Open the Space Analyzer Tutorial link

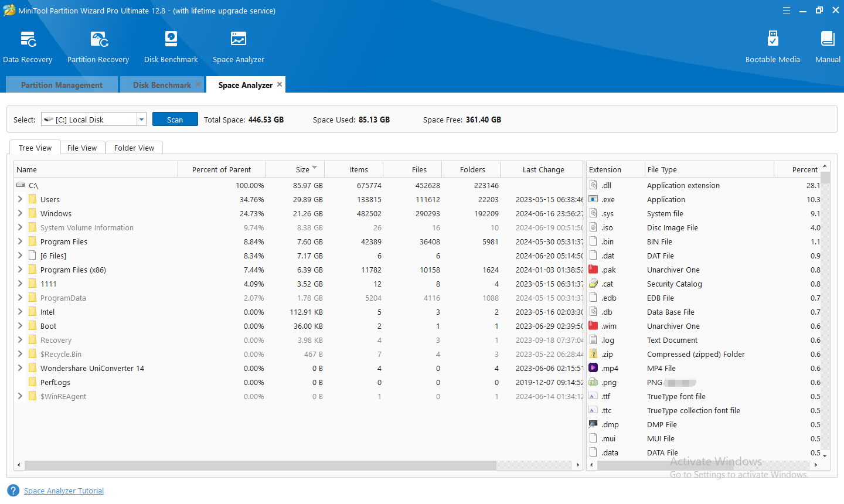pos(64,491)
